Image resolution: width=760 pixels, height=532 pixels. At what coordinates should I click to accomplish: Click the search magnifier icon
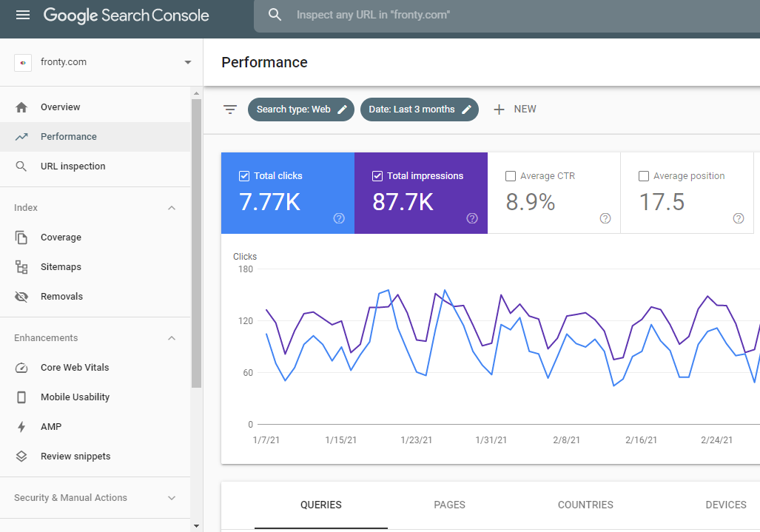tap(275, 15)
